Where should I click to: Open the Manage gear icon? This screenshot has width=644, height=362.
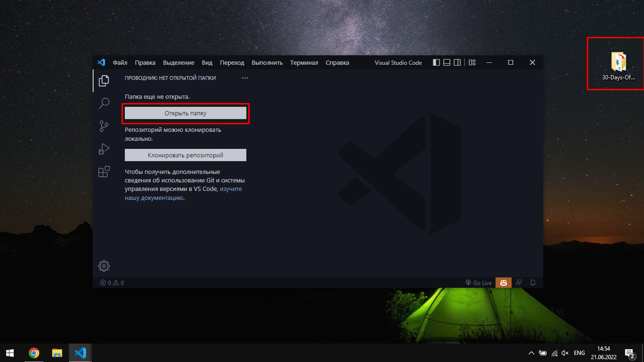(x=104, y=266)
